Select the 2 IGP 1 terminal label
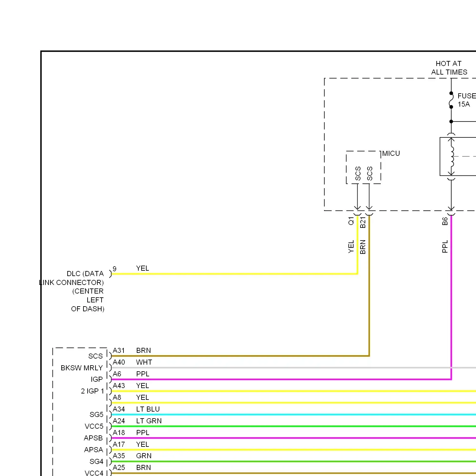This screenshot has height=476, width=476. pyautogui.click(x=92, y=391)
